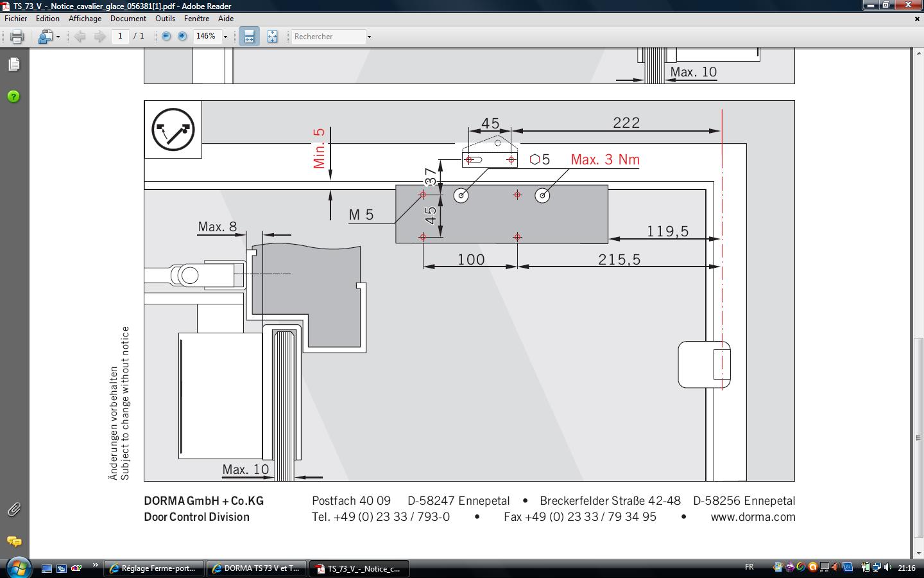Go to previous page arrow

point(80,37)
